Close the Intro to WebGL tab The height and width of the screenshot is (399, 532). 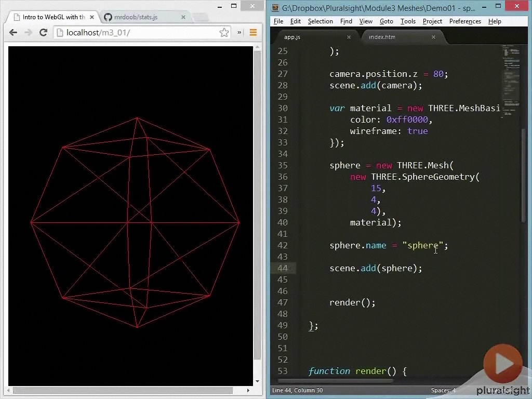click(91, 17)
